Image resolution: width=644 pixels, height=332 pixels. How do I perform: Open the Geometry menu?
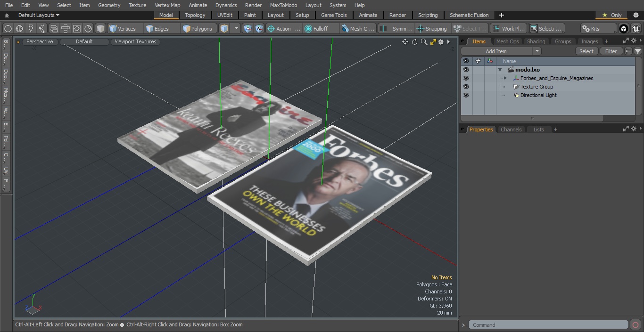click(109, 5)
